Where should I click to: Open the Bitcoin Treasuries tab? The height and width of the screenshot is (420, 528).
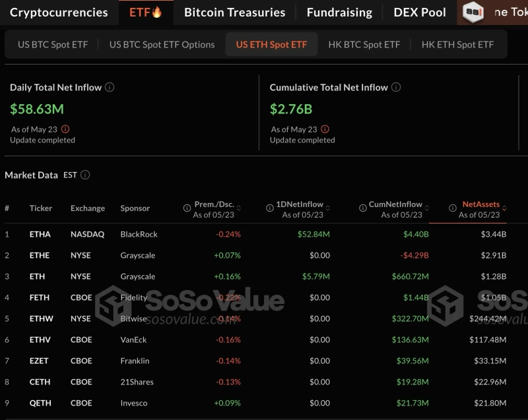tap(234, 13)
